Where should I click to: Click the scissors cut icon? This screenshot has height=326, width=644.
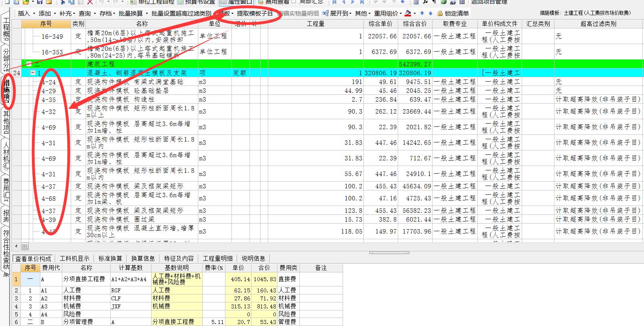(x=63, y=2)
